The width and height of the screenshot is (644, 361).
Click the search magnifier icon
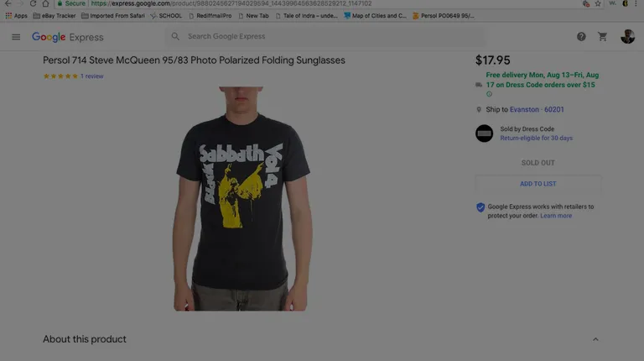(x=175, y=36)
